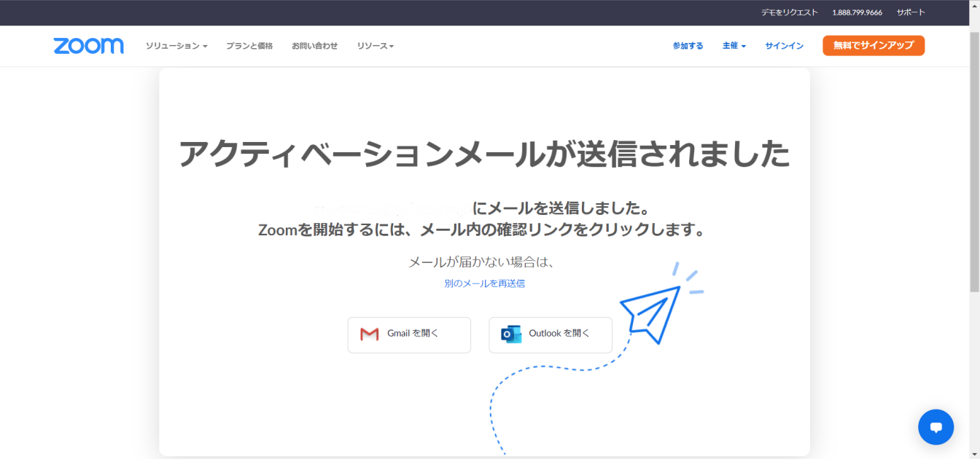
Task: Click the サインイン link
Action: 784,46
